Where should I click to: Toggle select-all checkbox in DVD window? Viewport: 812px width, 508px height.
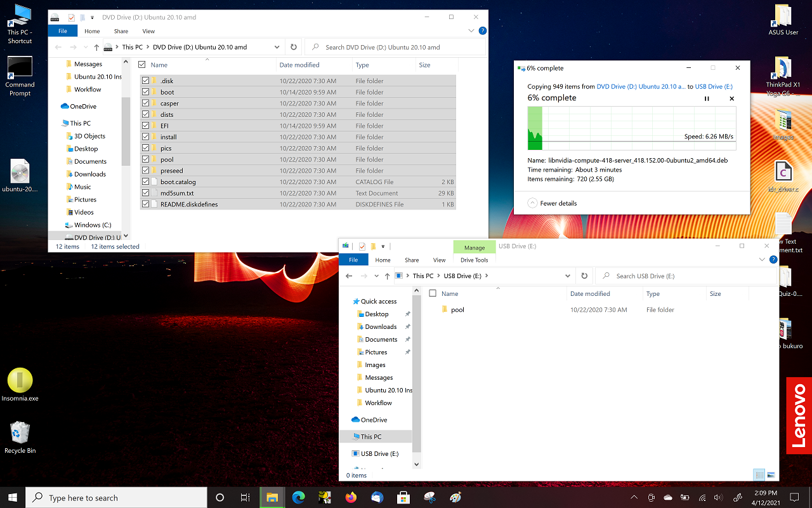pos(142,65)
